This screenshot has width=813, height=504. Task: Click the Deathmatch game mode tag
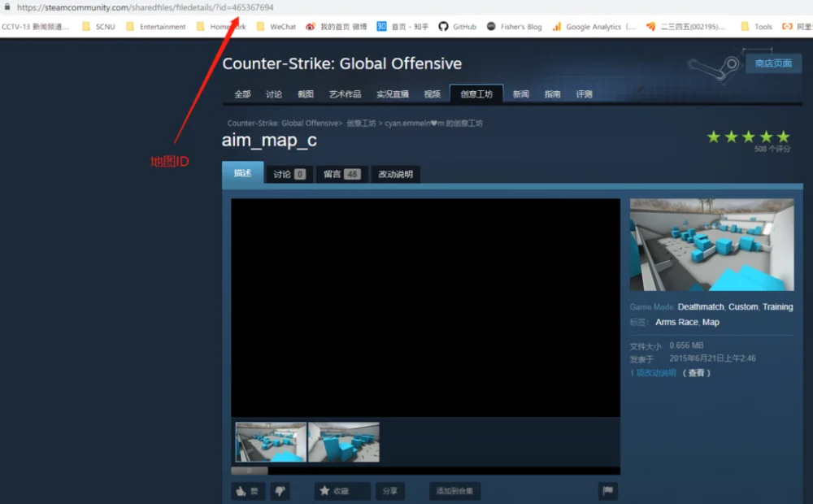(701, 307)
